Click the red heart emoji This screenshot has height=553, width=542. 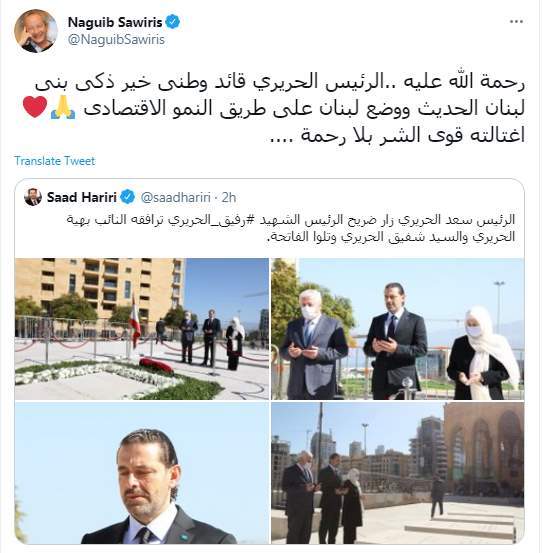pyautogui.click(x=35, y=107)
